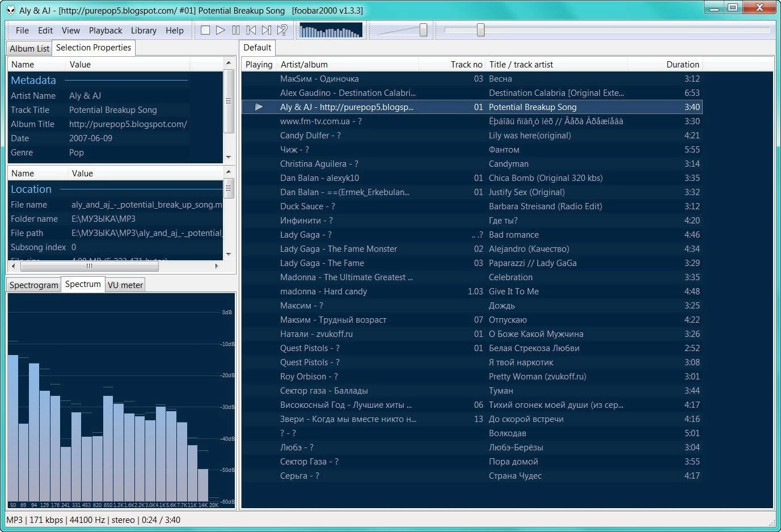This screenshot has width=781, height=532.
Task: Select Chica Bomb (Original 320 kbs) track
Action: [x=472, y=178]
